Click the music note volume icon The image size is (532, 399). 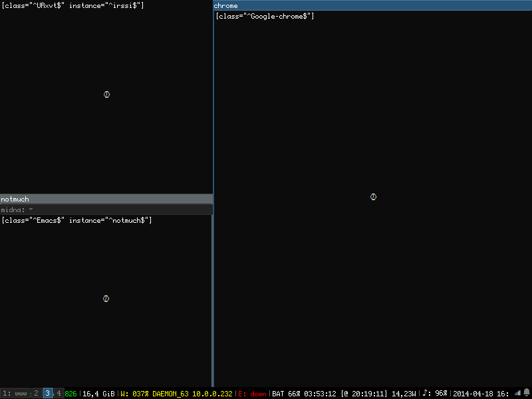tap(426, 393)
